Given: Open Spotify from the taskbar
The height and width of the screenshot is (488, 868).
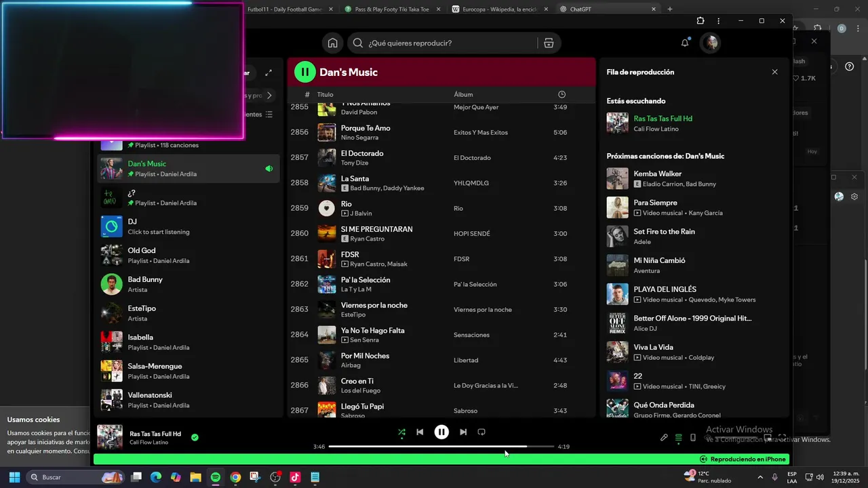Looking at the screenshot, I should 215,477.
